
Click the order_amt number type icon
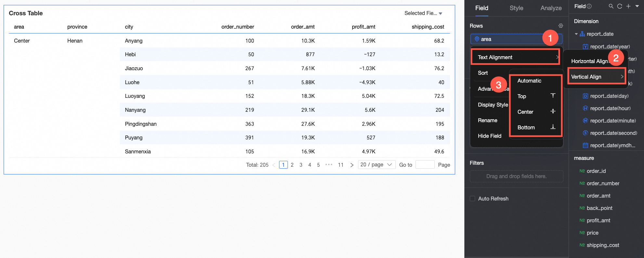coord(582,196)
